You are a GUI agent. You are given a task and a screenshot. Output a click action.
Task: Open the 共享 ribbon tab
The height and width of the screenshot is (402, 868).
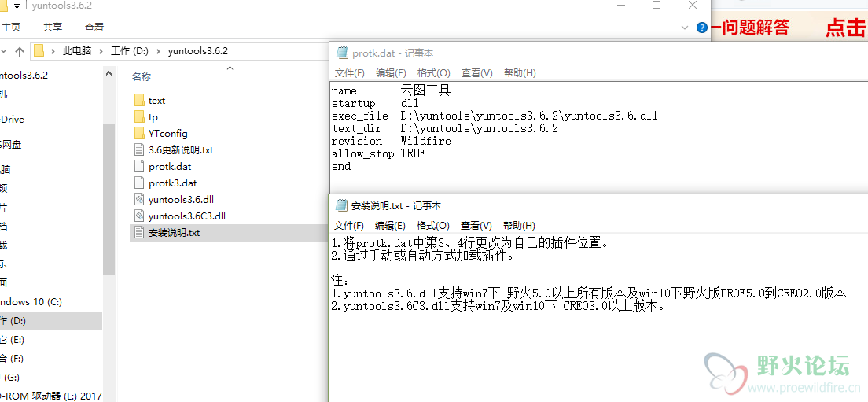tap(53, 27)
